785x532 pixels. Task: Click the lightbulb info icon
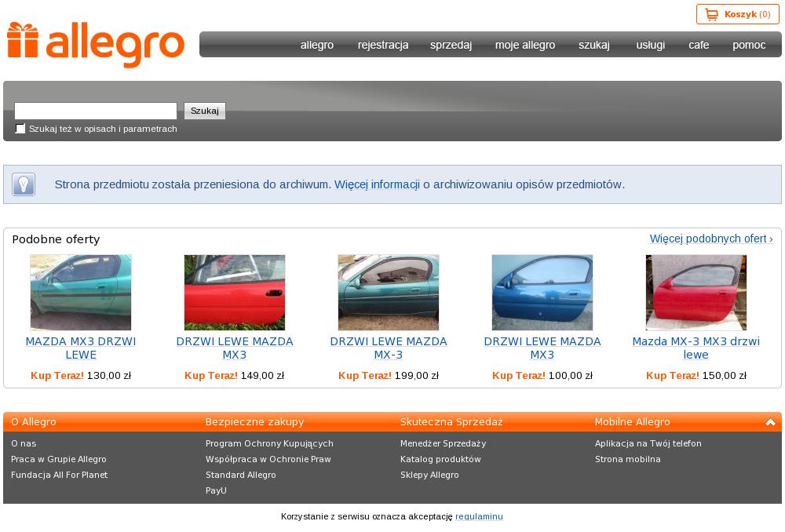pyautogui.click(x=24, y=184)
